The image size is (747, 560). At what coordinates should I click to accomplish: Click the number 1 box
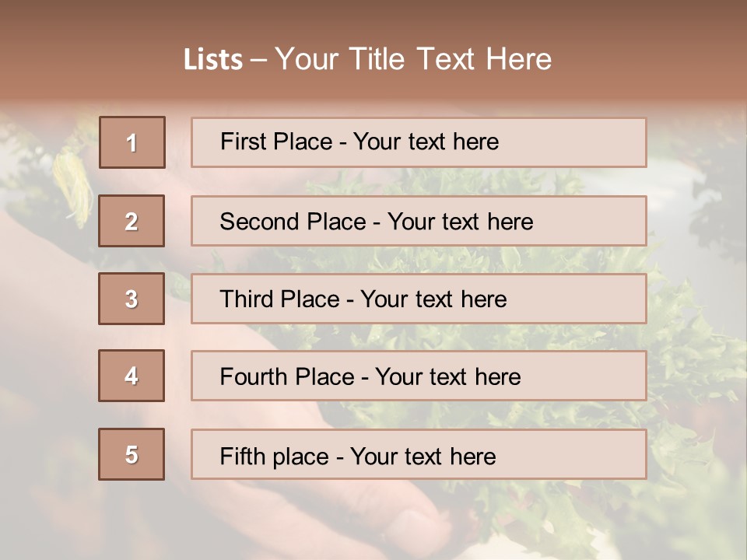click(132, 142)
